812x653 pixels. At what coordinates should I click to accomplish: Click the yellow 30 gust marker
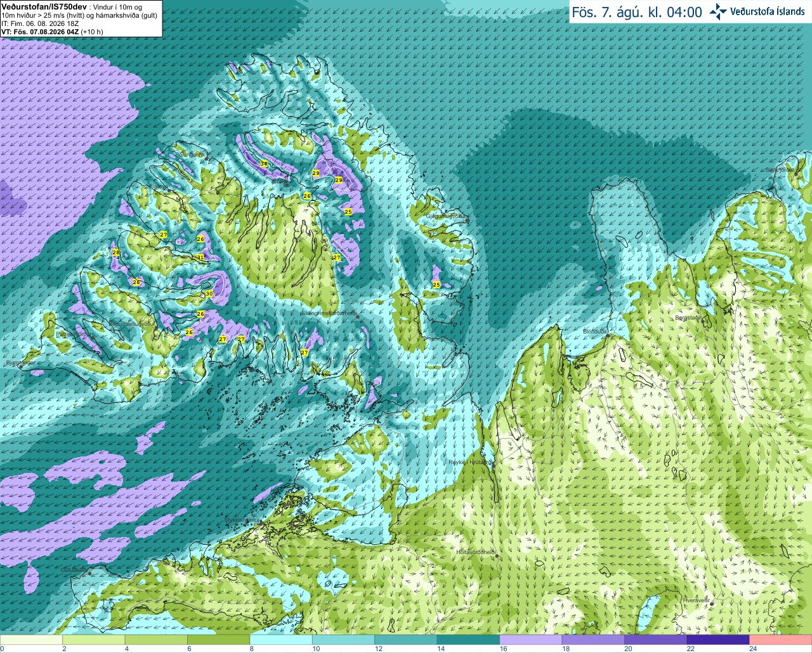(x=209, y=294)
